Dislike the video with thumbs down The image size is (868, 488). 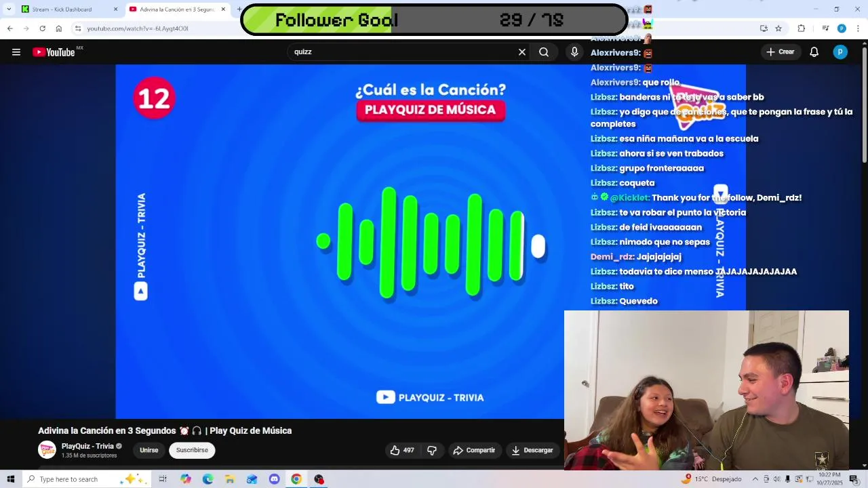pyautogui.click(x=432, y=450)
